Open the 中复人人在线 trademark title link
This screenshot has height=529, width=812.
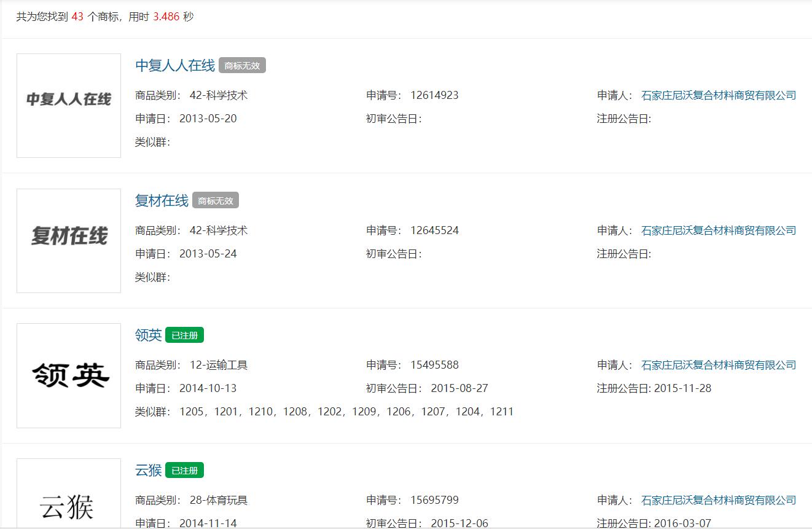click(x=175, y=65)
